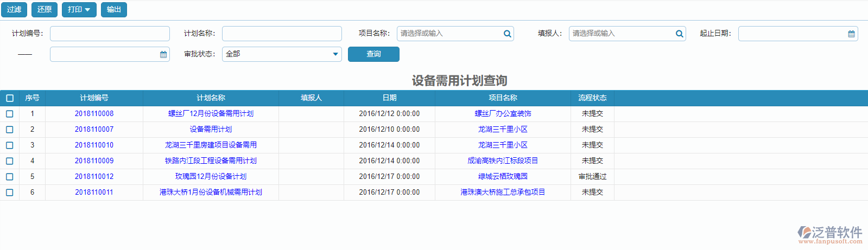
Task: Check the checkbox for row 5
Action: [10, 177]
